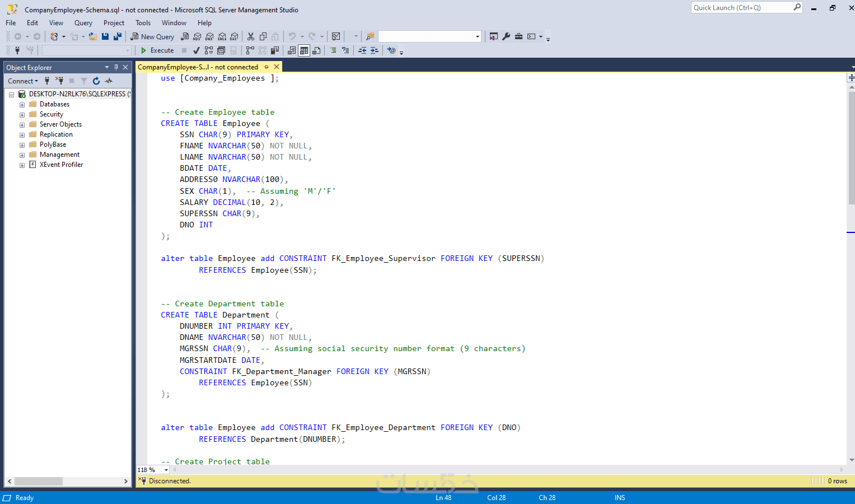The width and height of the screenshot is (855, 504).
Task: Open the Object Explorer window position dropdown
Action: [x=107, y=67]
